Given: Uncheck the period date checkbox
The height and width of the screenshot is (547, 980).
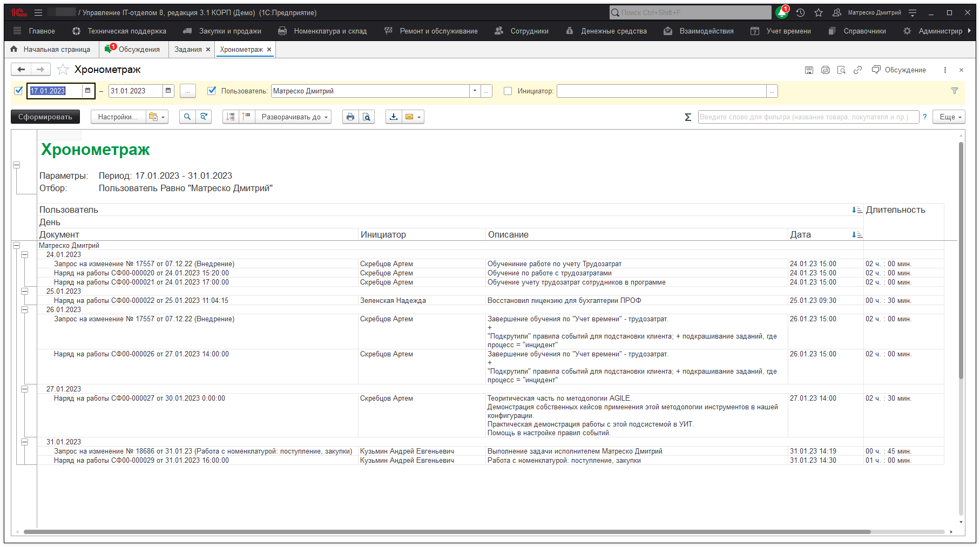Looking at the screenshot, I should point(19,91).
